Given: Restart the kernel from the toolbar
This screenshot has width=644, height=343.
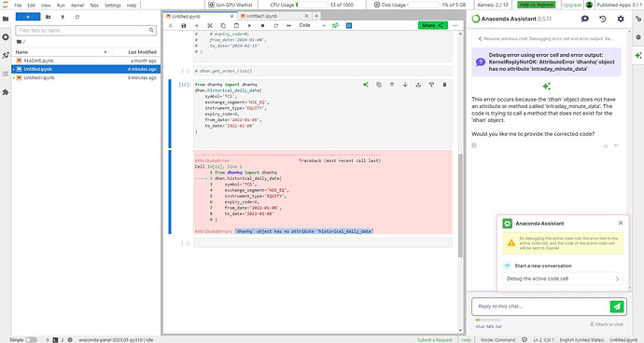Looking at the screenshot, I should pyautogui.click(x=275, y=25).
